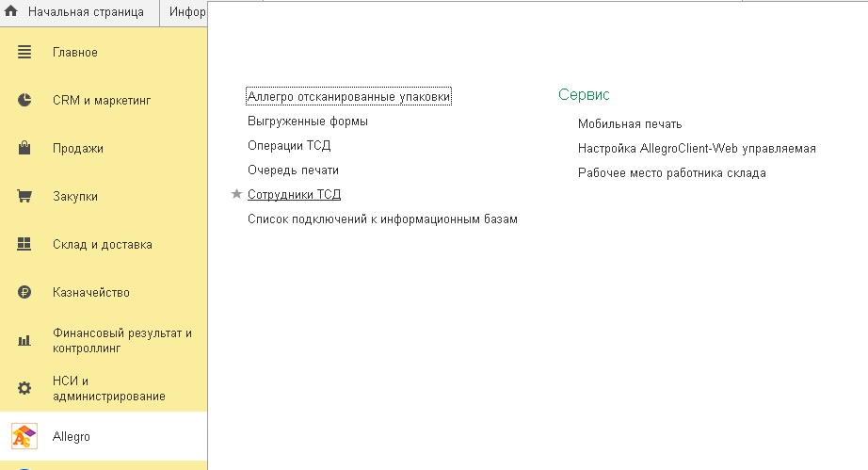Click the Сервис group heading
The image size is (868, 470).
[584, 95]
